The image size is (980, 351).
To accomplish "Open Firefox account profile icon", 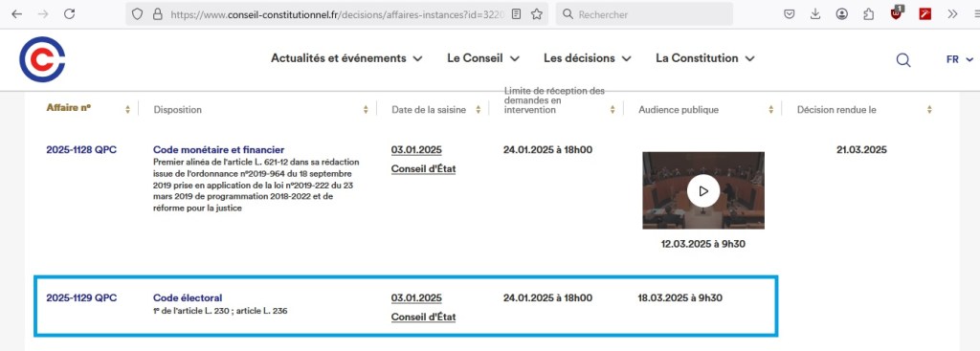I will [x=842, y=13].
